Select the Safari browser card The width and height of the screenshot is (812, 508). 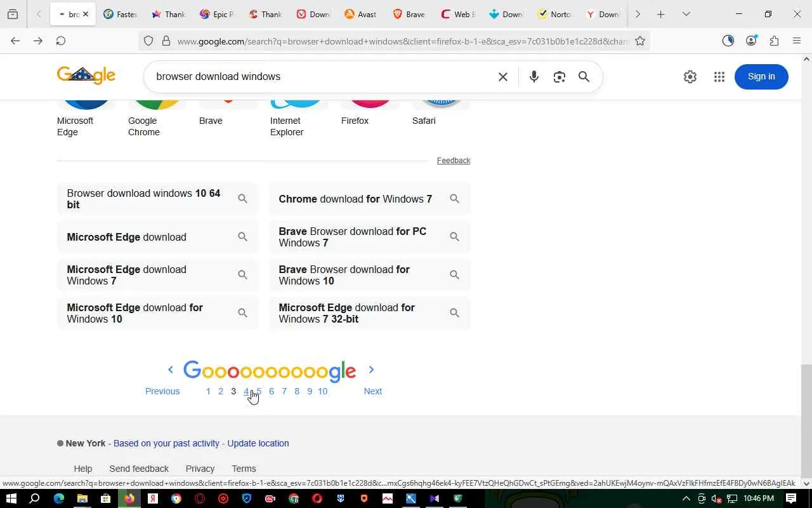(x=442, y=113)
